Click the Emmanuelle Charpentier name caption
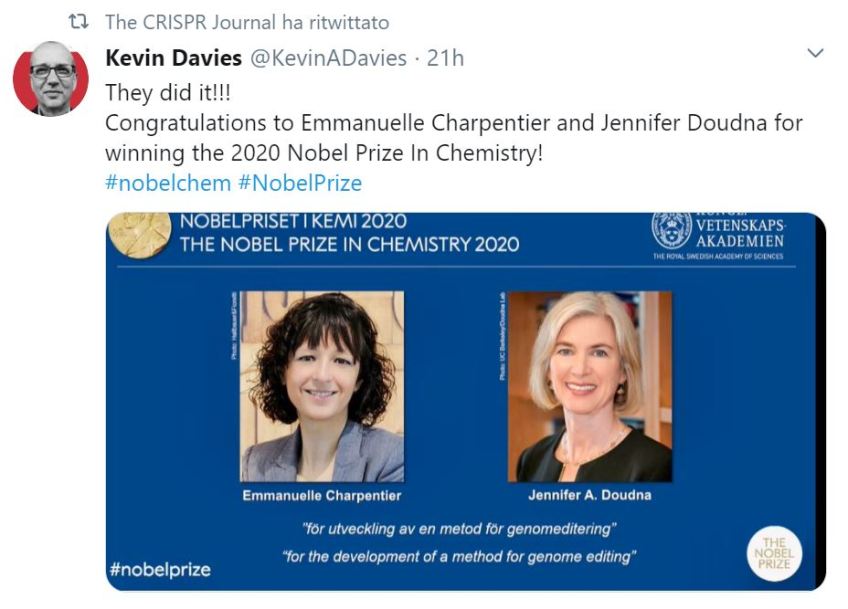 (321, 495)
